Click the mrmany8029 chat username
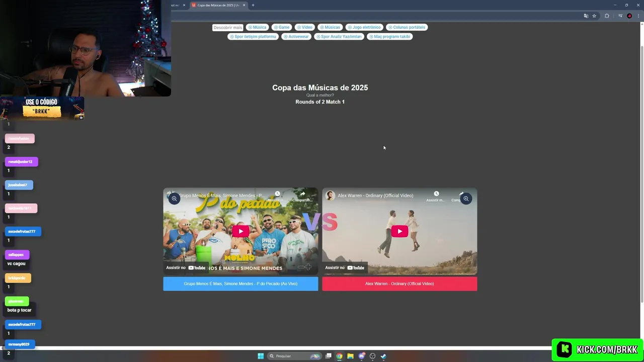The width and height of the screenshot is (644, 362). click(19, 344)
